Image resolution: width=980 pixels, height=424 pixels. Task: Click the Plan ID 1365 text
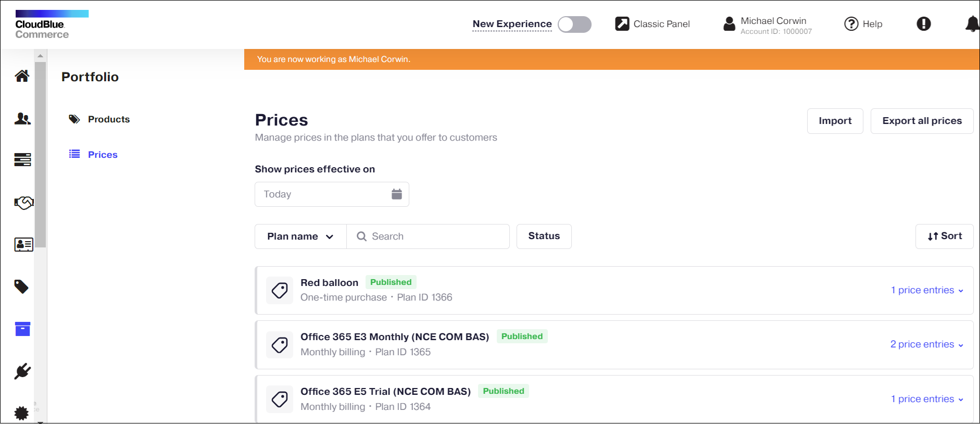pyautogui.click(x=403, y=352)
